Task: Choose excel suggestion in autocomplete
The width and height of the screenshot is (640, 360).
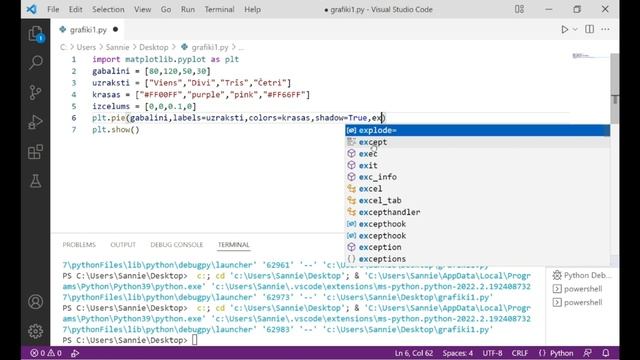Action: coord(478,189)
